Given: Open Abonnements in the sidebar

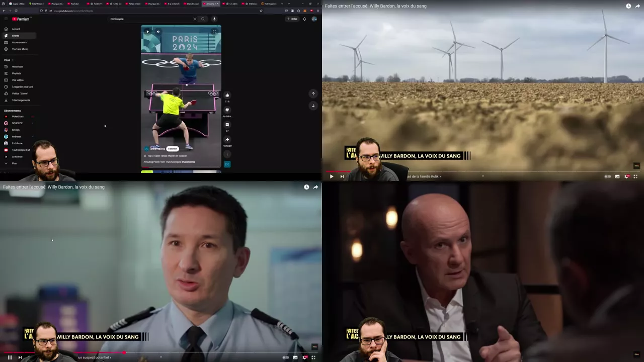Looking at the screenshot, I should click(x=19, y=42).
